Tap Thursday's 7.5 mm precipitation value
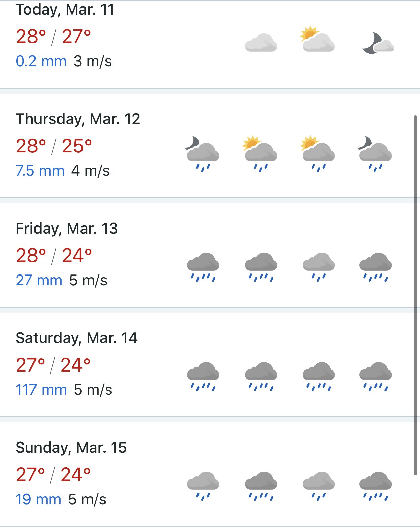Viewport: 420px width, 527px height. click(40, 171)
